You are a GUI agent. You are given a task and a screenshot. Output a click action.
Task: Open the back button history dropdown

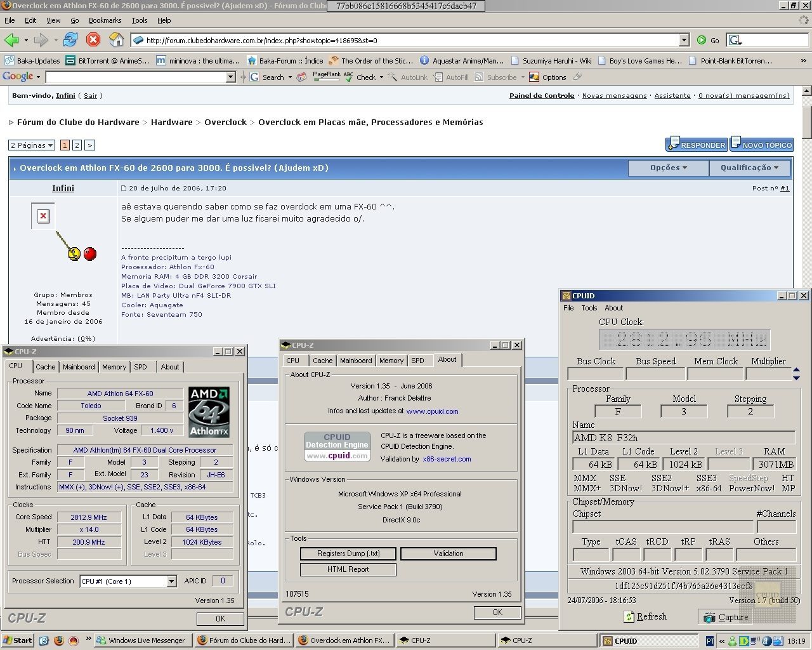26,40
